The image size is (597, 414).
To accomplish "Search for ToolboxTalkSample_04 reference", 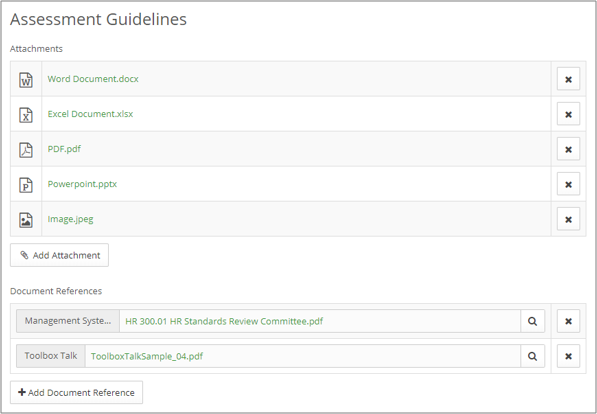I will tap(532, 356).
